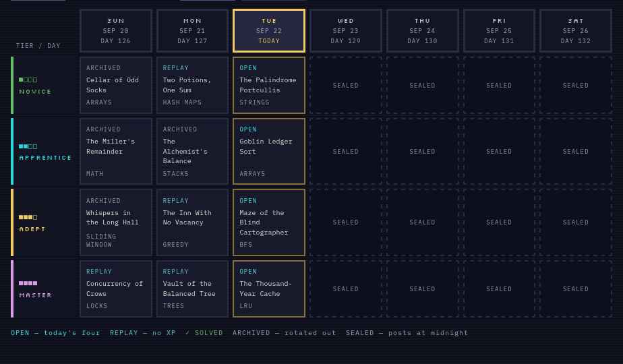This screenshot has height=364, width=623.
Task: Click the OPEN — today's four legend
Action: coord(55,332)
